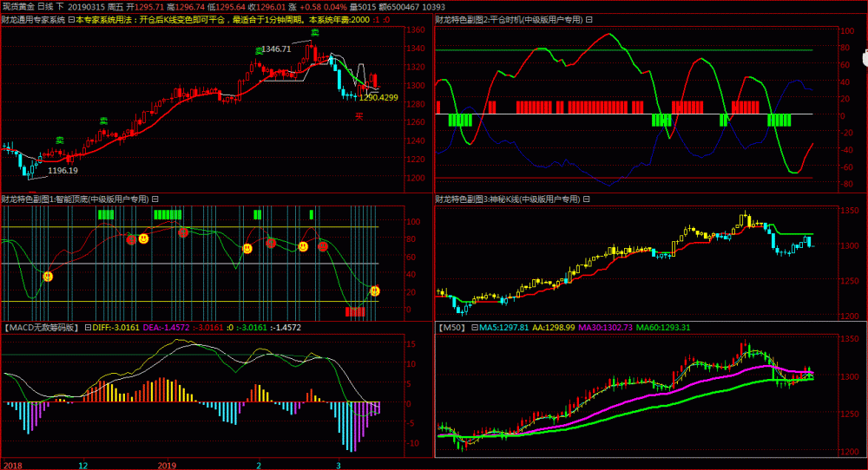Select the 2018 marker on time axis

pyautogui.click(x=13, y=465)
